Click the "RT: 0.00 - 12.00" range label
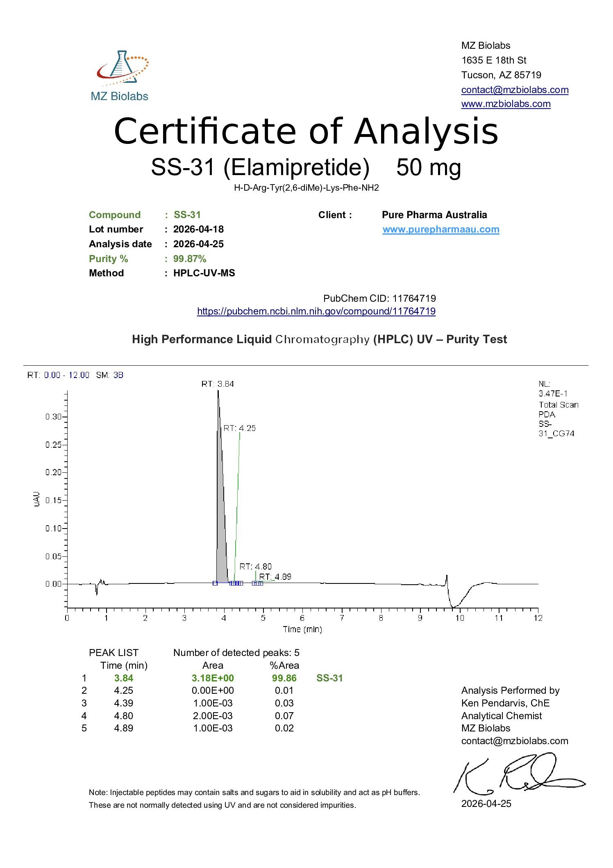 point(58,375)
